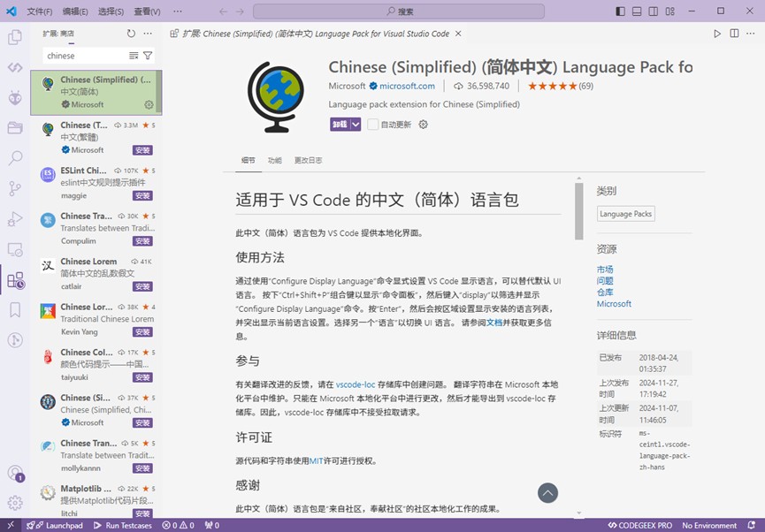This screenshot has height=532, width=765.
Task: Click Run Testcases in status bar
Action: point(122,525)
